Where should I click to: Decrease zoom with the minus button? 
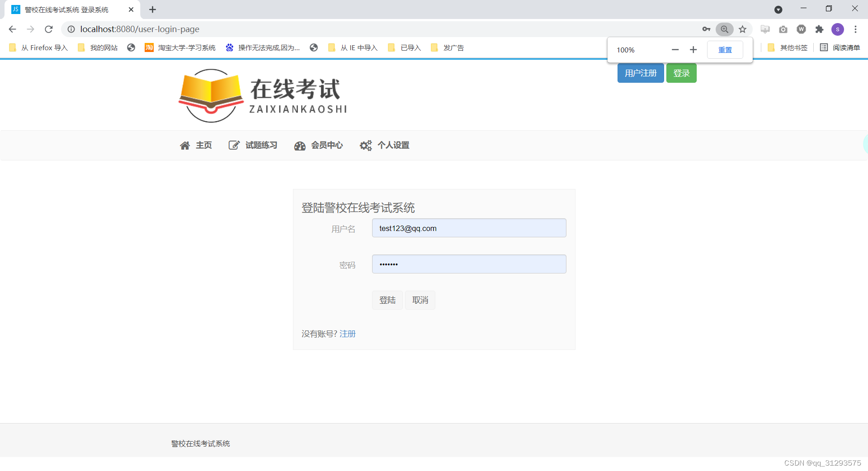(675, 50)
